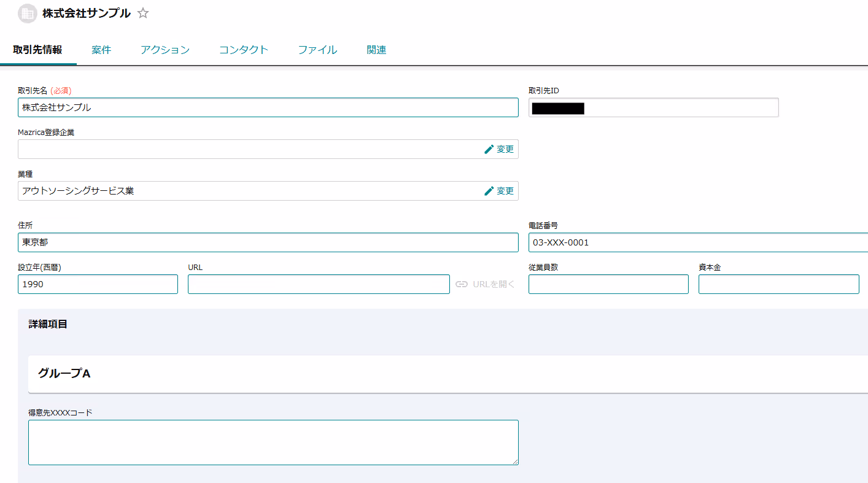Focus the 従業員数 input field
The width and height of the screenshot is (868, 483).
pyautogui.click(x=608, y=284)
